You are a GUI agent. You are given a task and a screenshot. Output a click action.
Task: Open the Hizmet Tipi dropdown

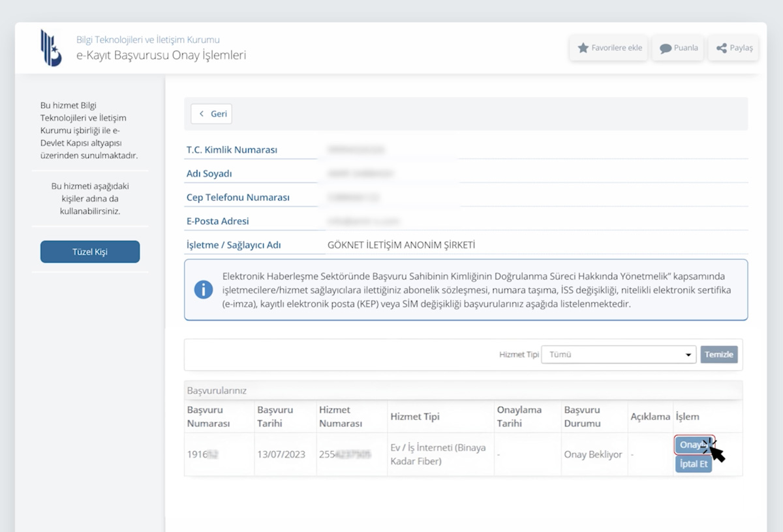point(618,355)
